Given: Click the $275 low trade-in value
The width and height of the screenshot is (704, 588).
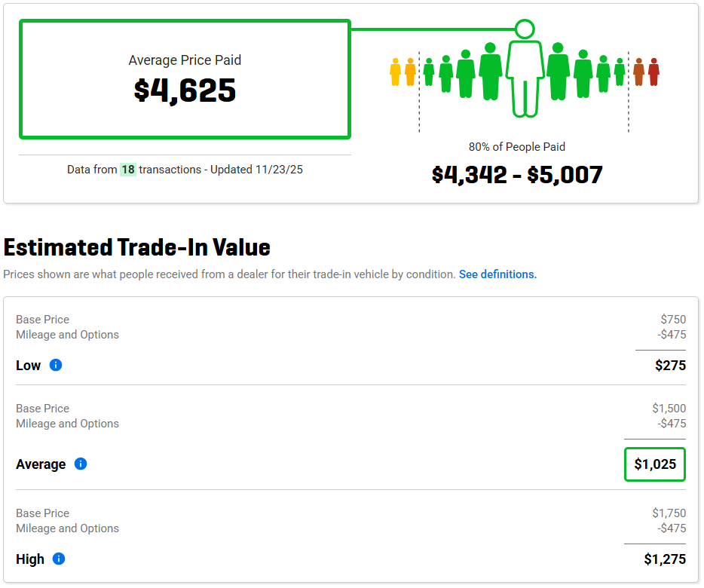Looking at the screenshot, I should pyautogui.click(x=670, y=366).
